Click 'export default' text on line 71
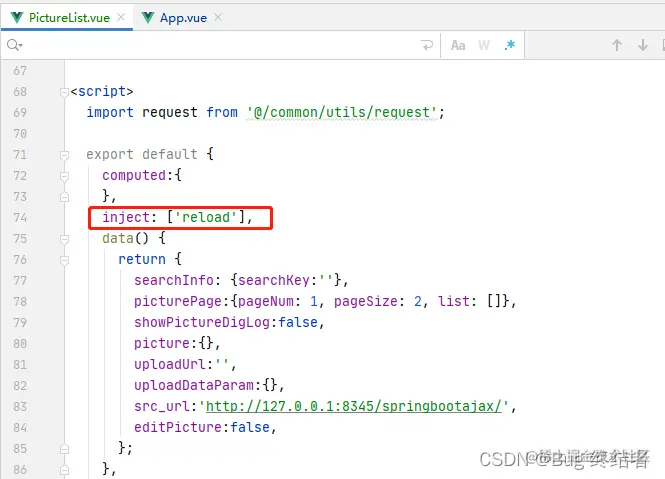The height and width of the screenshot is (479, 665). tap(142, 154)
